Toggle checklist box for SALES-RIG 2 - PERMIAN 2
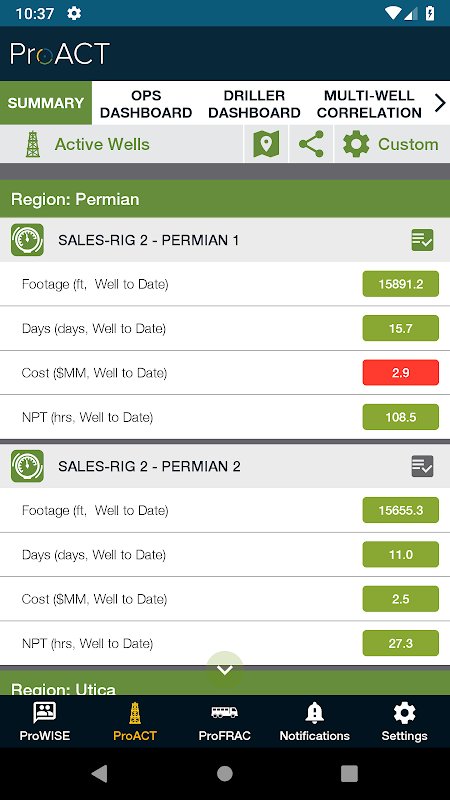Image resolution: width=450 pixels, height=800 pixels. coord(422,466)
